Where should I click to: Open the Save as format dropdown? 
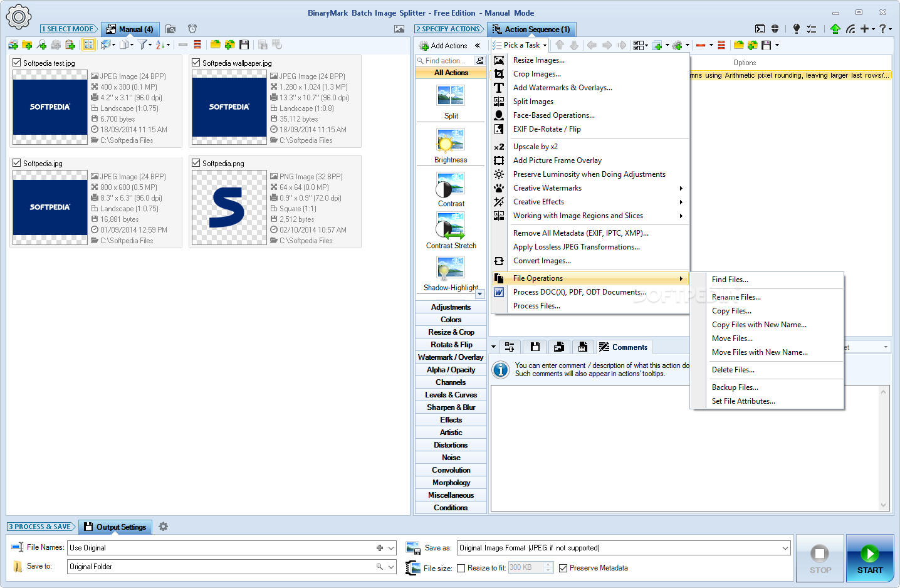785,548
